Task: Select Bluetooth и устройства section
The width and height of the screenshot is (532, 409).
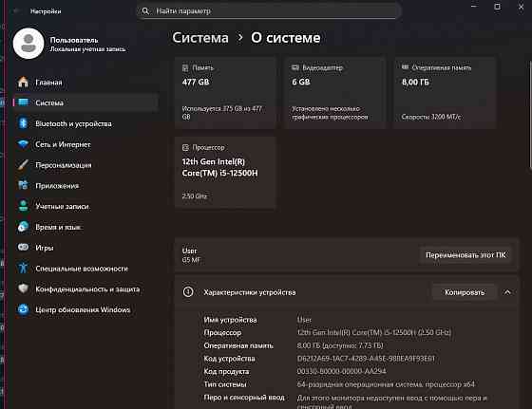Action: [x=85, y=123]
